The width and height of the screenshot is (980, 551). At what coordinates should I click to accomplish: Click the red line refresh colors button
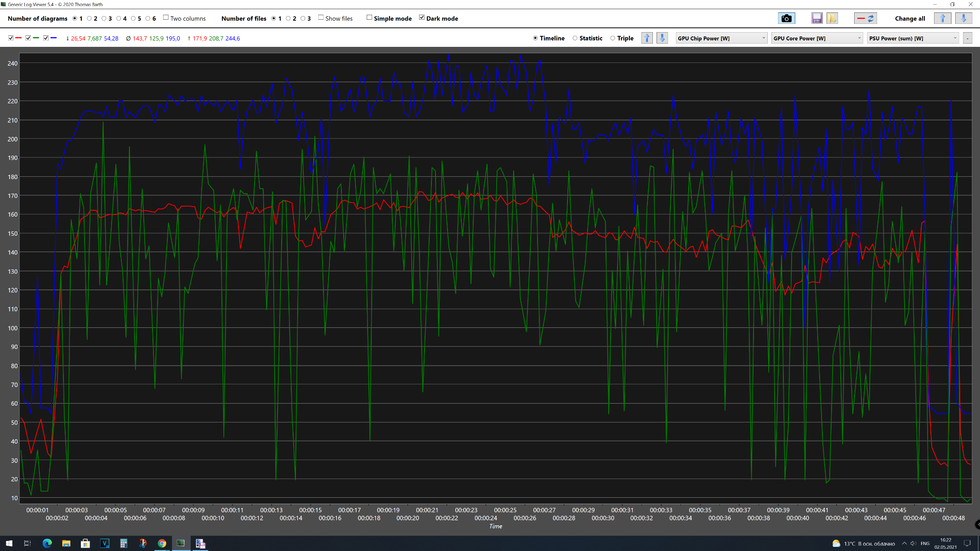[866, 18]
